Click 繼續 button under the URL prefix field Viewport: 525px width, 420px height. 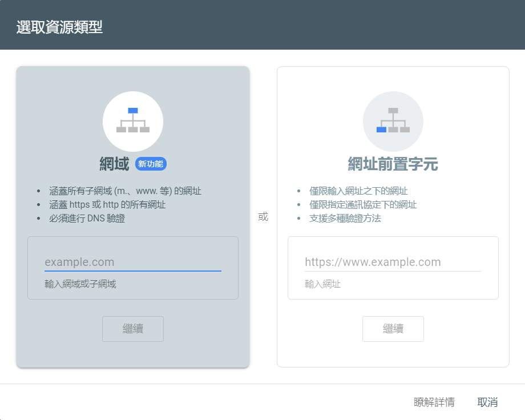click(393, 329)
